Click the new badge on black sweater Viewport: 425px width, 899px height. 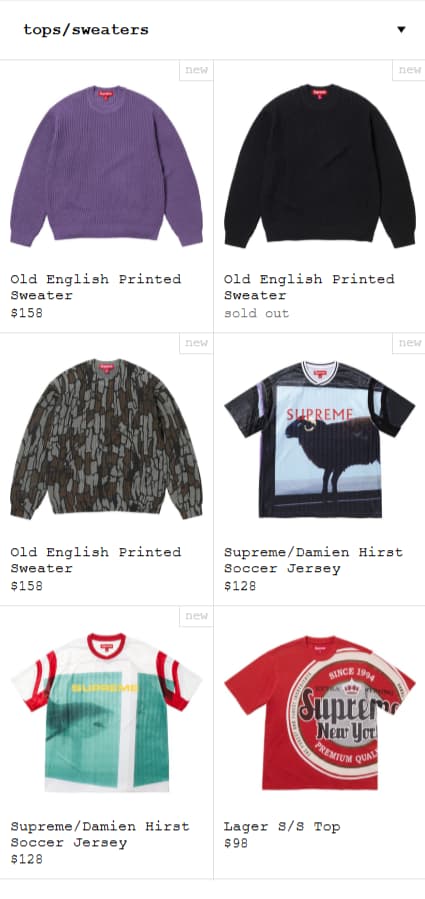click(x=409, y=70)
